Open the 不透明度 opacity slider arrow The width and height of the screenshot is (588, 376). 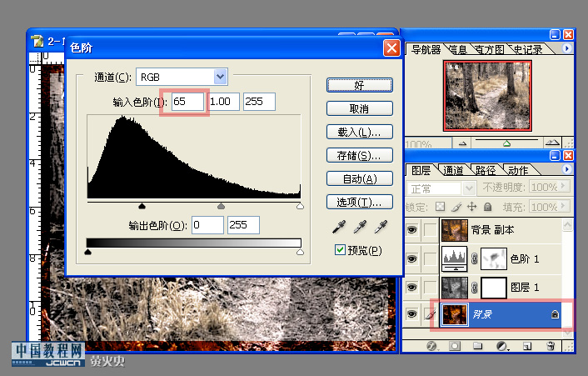(563, 186)
